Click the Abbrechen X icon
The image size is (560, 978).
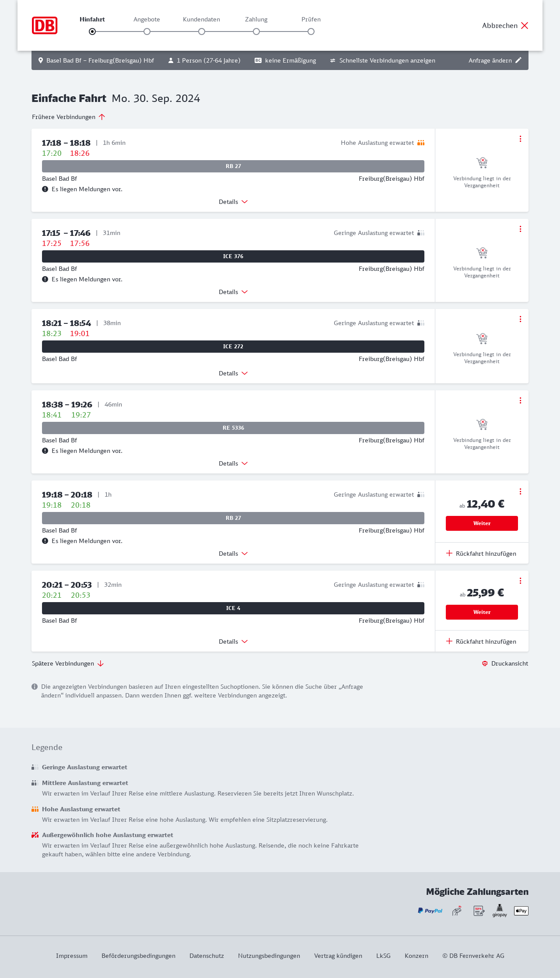pyautogui.click(x=525, y=25)
